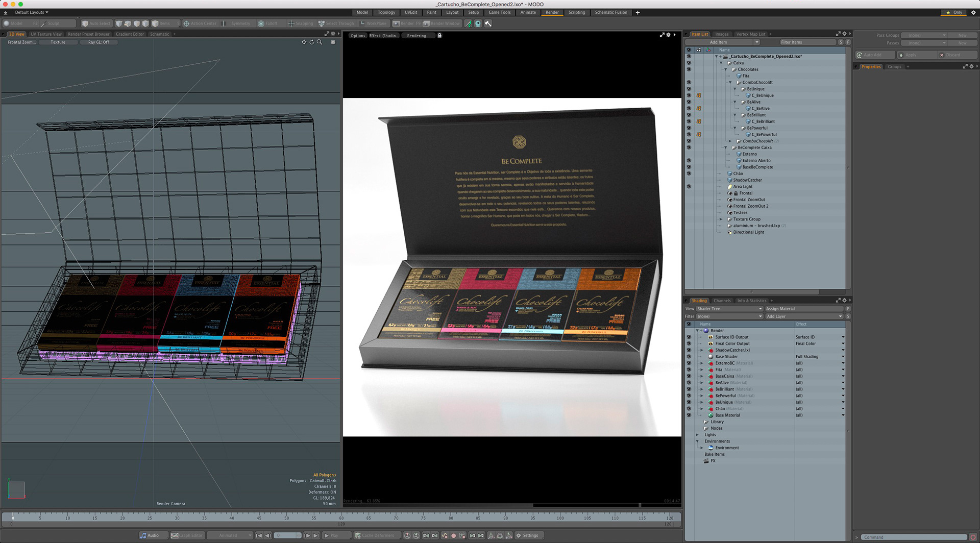Disable the Base Shader layer eye
The width and height of the screenshot is (980, 543).
(689, 357)
